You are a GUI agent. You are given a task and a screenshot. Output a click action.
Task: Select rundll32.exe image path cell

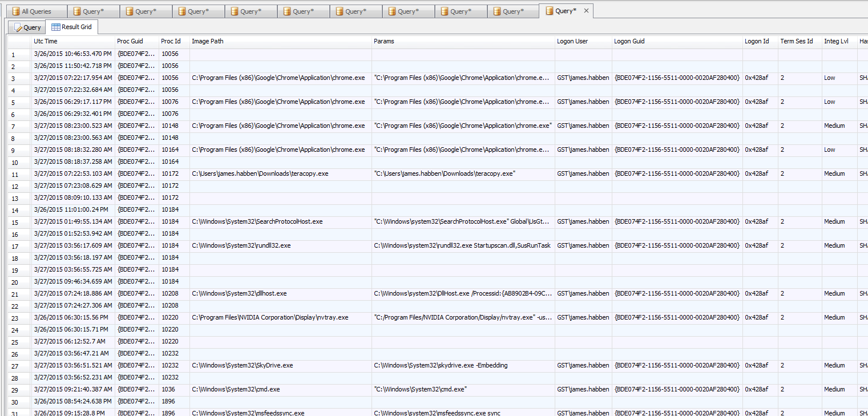[281, 245]
